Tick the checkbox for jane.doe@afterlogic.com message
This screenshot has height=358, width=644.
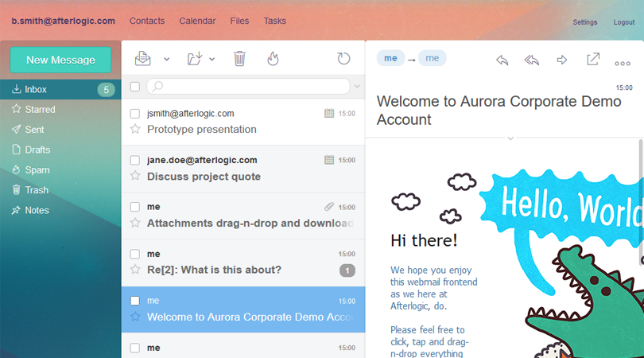(x=135, y=161)
